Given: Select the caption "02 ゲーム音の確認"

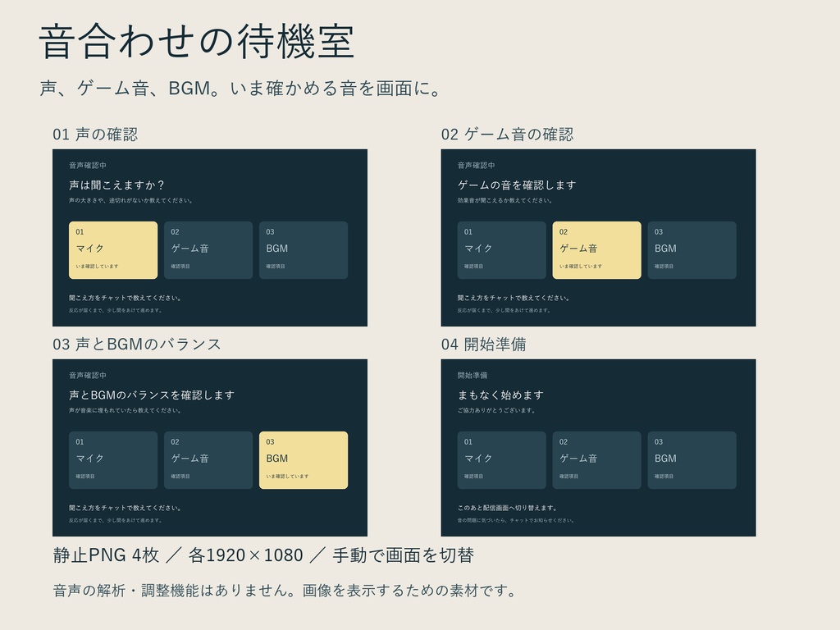Looking at the screenshot, I should point(507,134).
